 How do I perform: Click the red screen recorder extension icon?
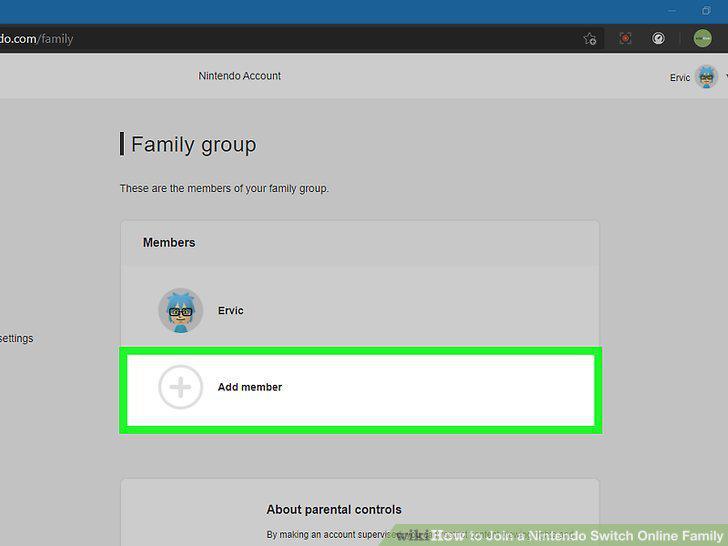[x=625, y=39]
